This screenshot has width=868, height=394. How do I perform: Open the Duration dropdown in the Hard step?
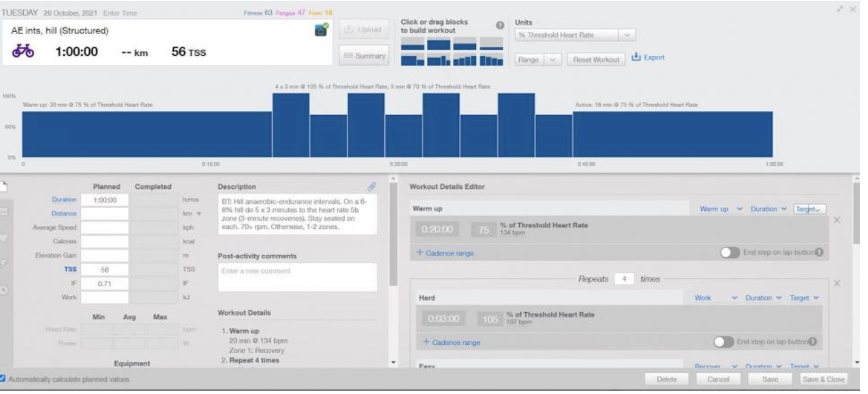click(762, 298)
